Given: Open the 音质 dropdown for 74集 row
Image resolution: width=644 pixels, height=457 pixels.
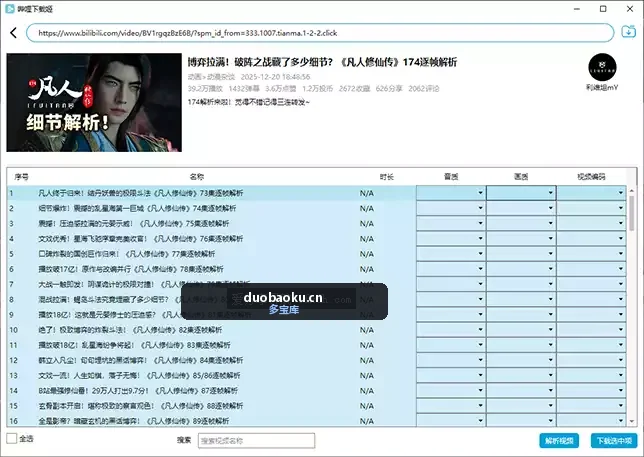Looking at the screenshot, I should coord(451,208).
